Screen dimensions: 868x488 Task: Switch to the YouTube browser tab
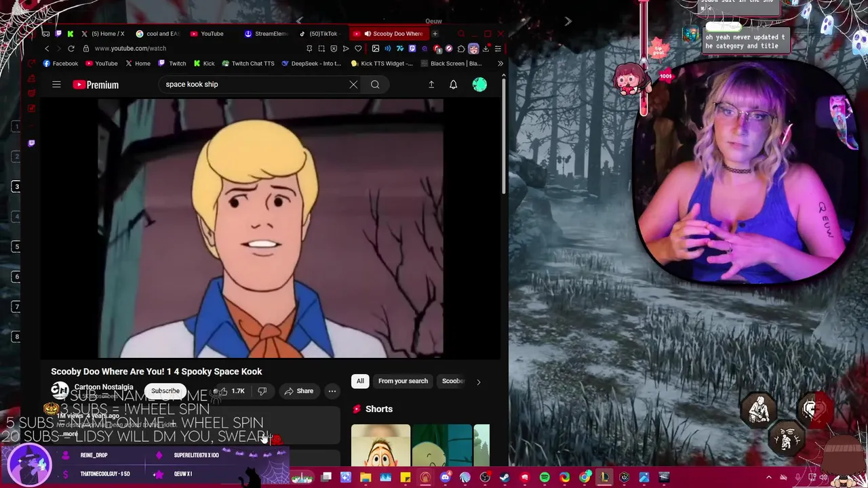pos(207,34)
